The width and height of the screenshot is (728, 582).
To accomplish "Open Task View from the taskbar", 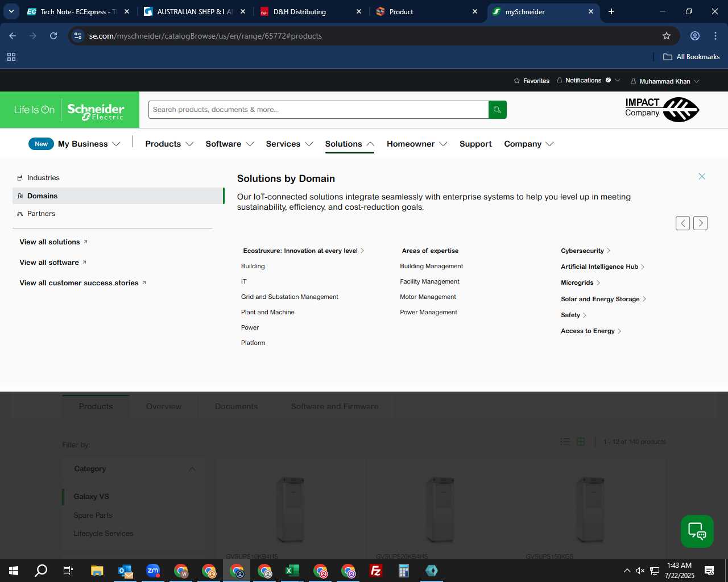I will click(x=68, y=571).
